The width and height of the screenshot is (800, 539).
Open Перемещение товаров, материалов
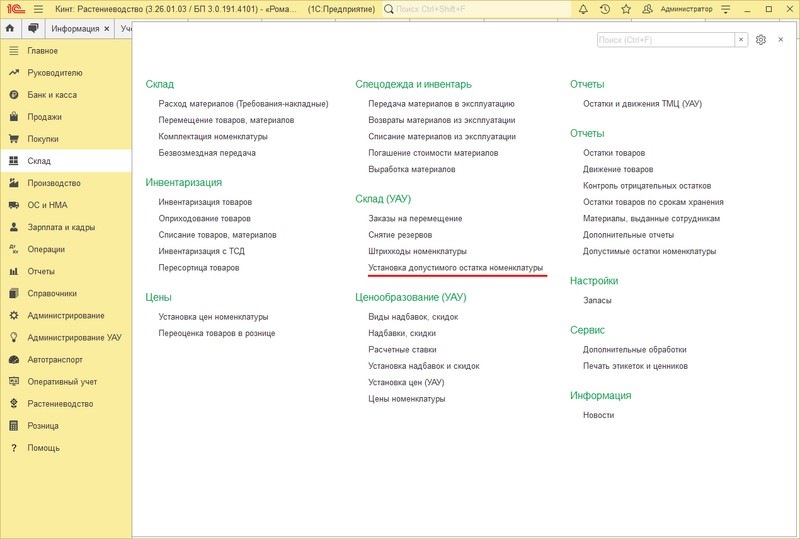coord(226,120)
